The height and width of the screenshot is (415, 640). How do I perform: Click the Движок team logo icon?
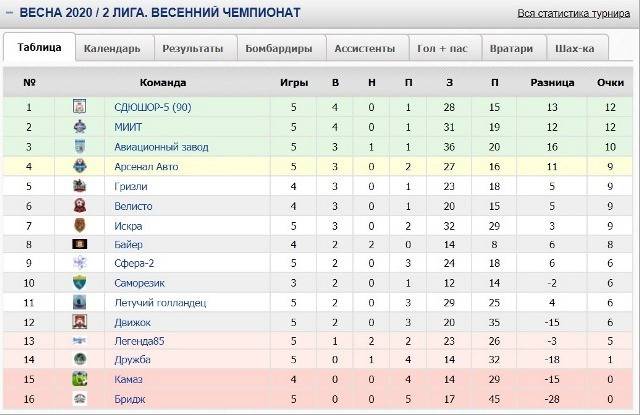[79, 322]
